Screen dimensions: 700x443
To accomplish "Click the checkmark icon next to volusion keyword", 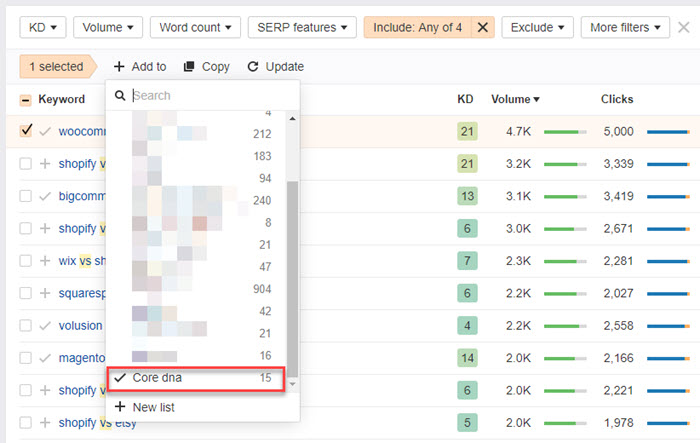I will [x=45, y=326].
